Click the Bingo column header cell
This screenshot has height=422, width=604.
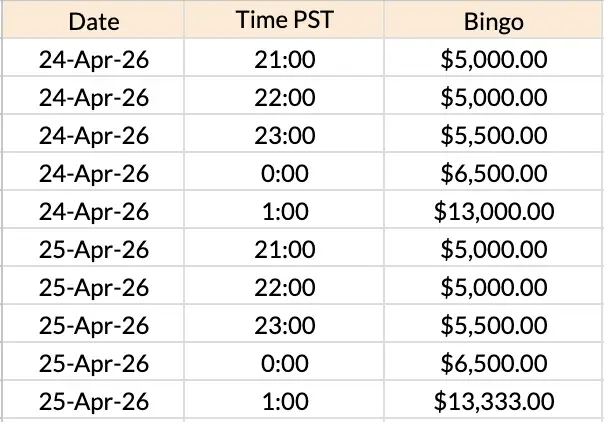click(x=493, y=22)
